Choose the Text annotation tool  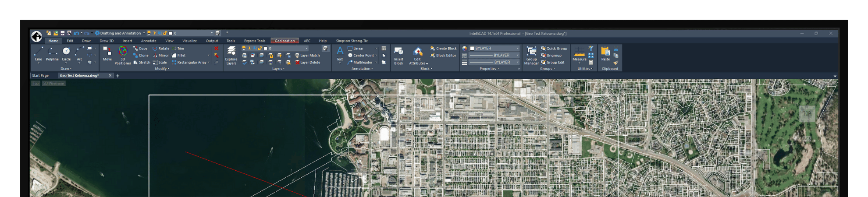click(x=340, y=53)
